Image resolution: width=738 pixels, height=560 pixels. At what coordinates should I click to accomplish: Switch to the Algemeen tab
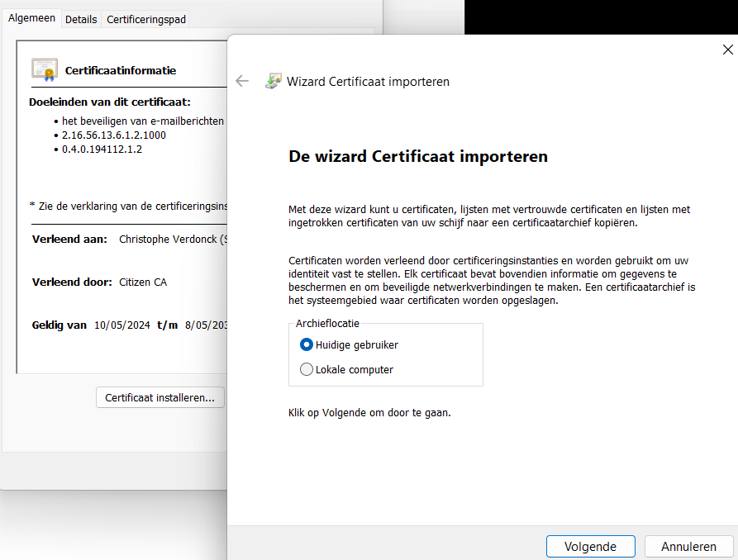tap(31, 18)
